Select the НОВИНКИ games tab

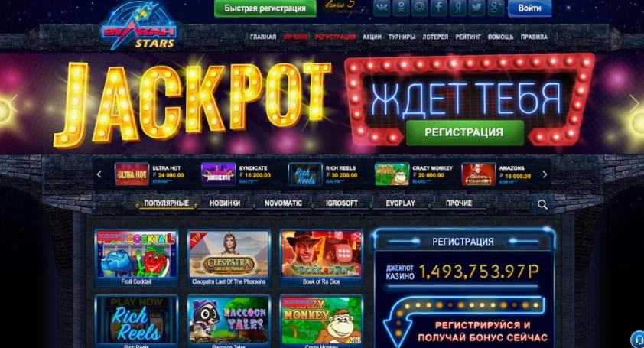click(225, 203)
